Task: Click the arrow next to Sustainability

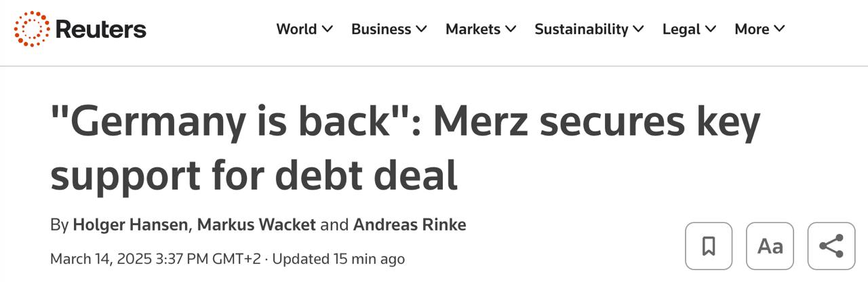Action: click(x=638, y=29)
